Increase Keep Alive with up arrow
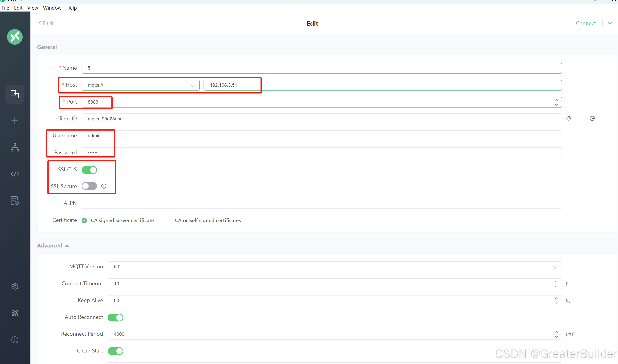Viewport: 618px width, 364px height. [556, 298]
